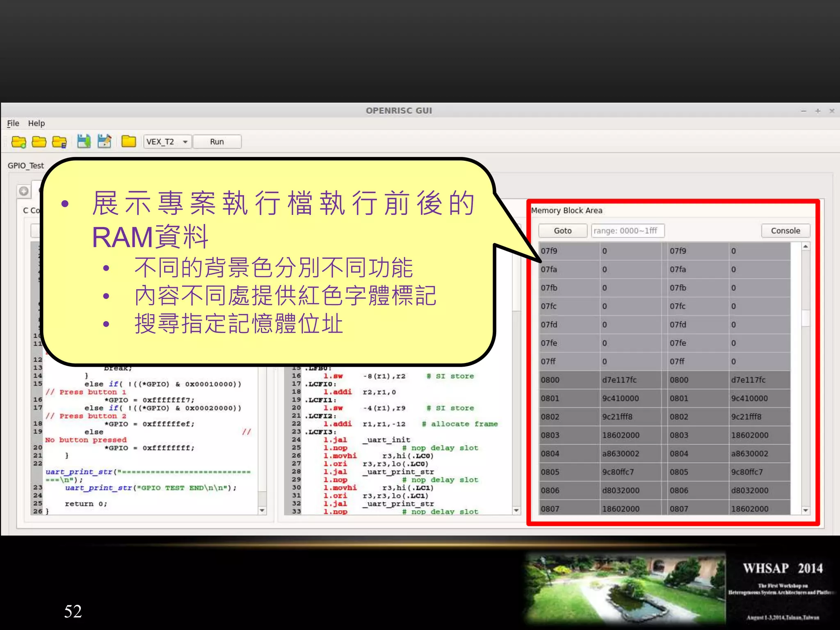Click the memory table scroll up arrow
This screenshot has height=630, width=840.
806,247
